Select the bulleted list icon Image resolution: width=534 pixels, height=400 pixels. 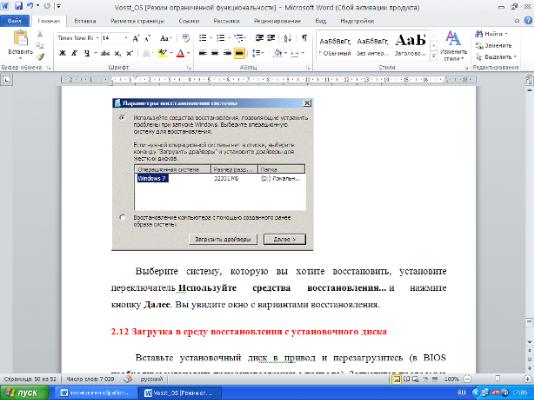pos(203,38)
